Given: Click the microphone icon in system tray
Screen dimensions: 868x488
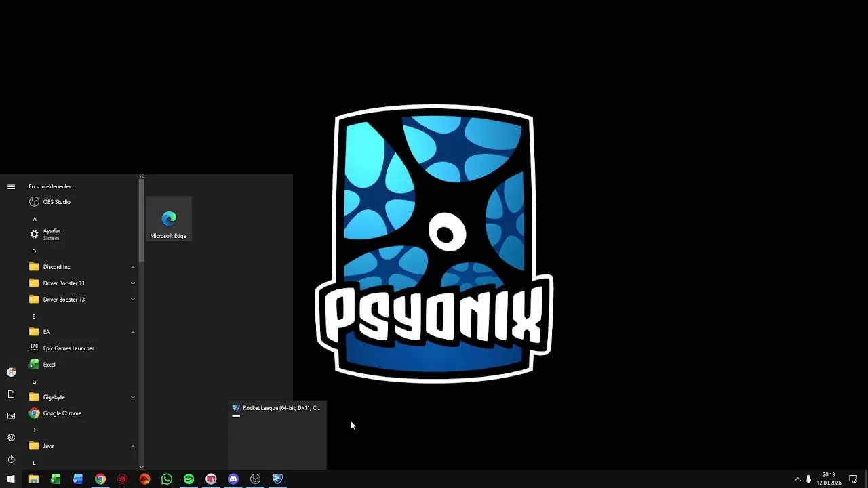Looking at the screenshot, I should 808,479.
